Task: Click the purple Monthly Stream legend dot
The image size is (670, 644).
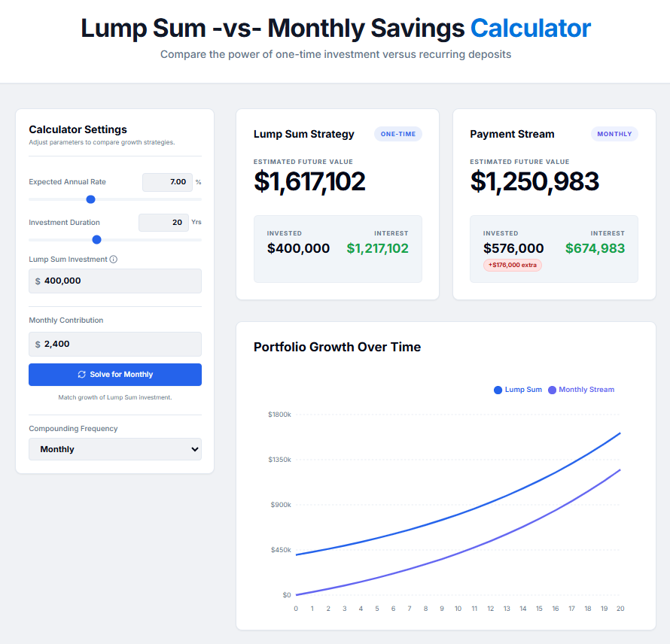Action: tap(553, 390)
